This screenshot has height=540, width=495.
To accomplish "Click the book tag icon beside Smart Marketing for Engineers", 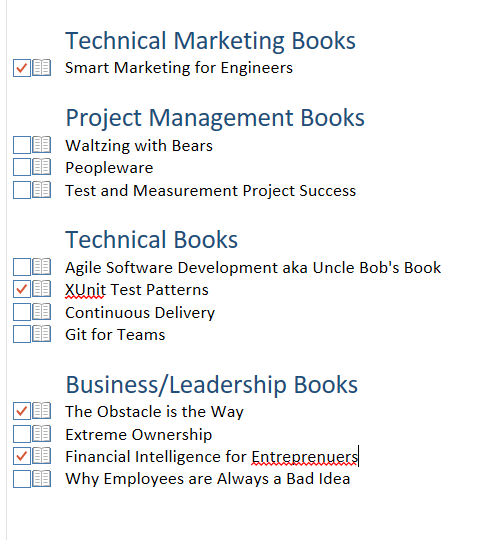I will 42,68.
